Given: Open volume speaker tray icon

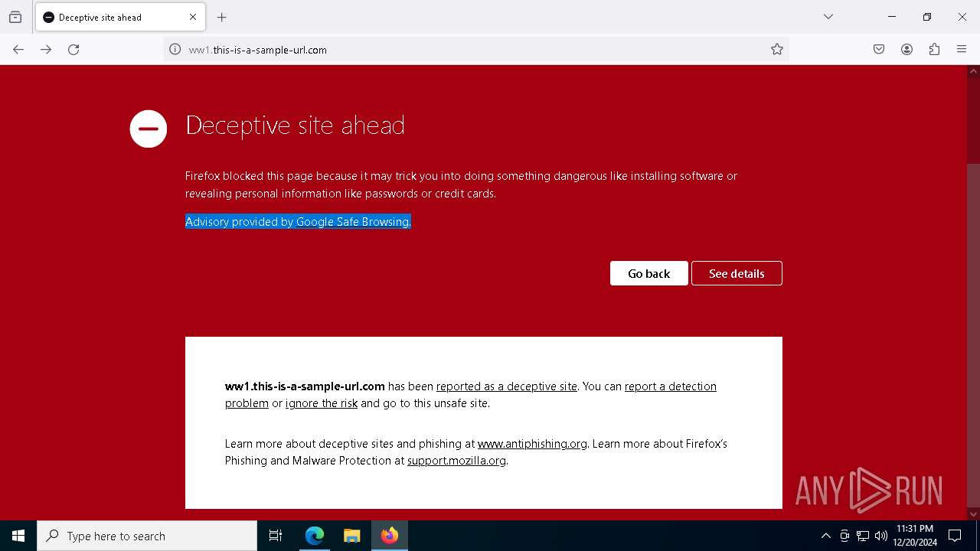Looking at the screenshot, I should [881, 536].
